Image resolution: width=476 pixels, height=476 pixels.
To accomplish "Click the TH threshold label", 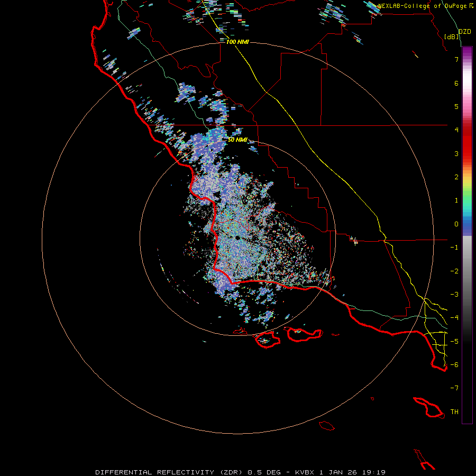I will coord(454,412).
